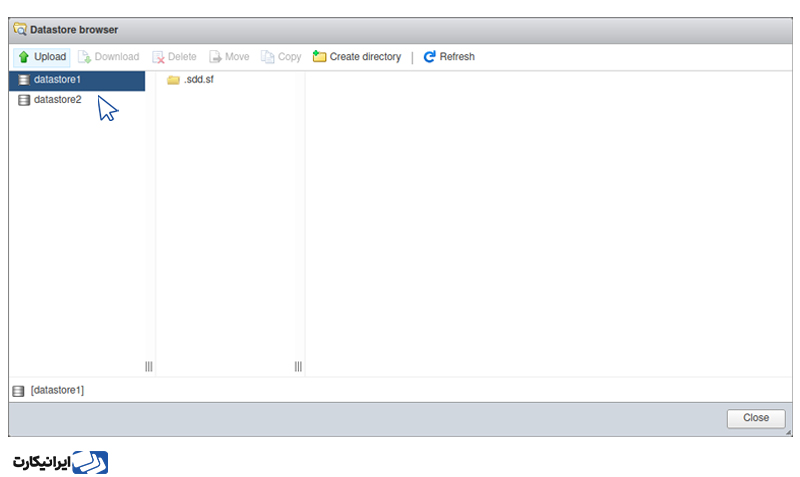Viewport: 800px width, 477px height.
Task: Click the Move file icon
Action: click(x=215, y=57)
